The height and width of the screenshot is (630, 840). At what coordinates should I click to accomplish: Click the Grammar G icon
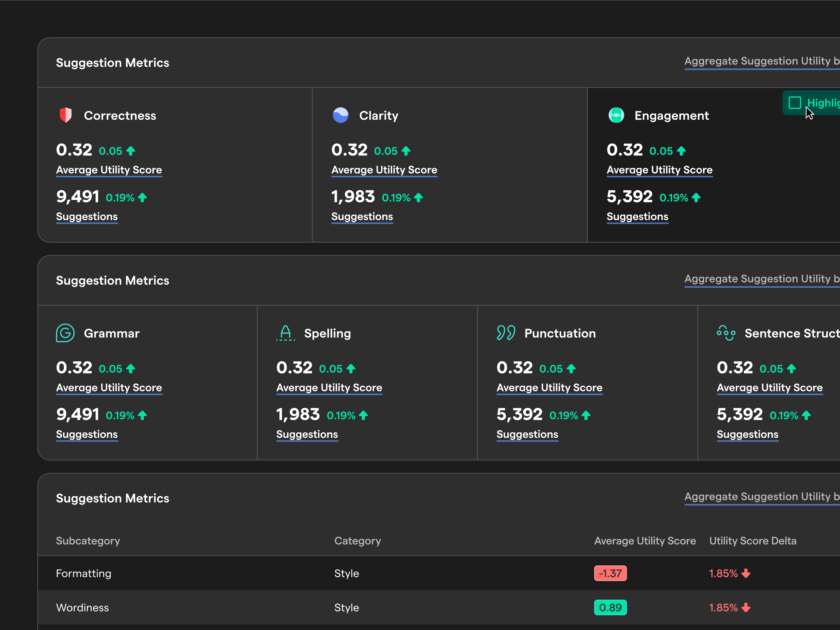pyautogui.click(x=65, y=333)
